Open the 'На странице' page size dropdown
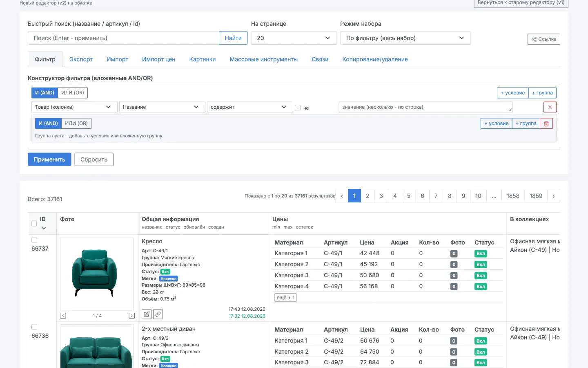Image resolution: width=588 pixels, height=368 pixels. 294,38
